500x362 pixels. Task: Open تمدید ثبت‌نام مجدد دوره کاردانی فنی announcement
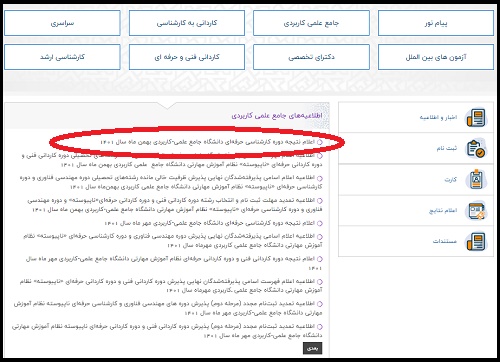[x=167, y=331]
